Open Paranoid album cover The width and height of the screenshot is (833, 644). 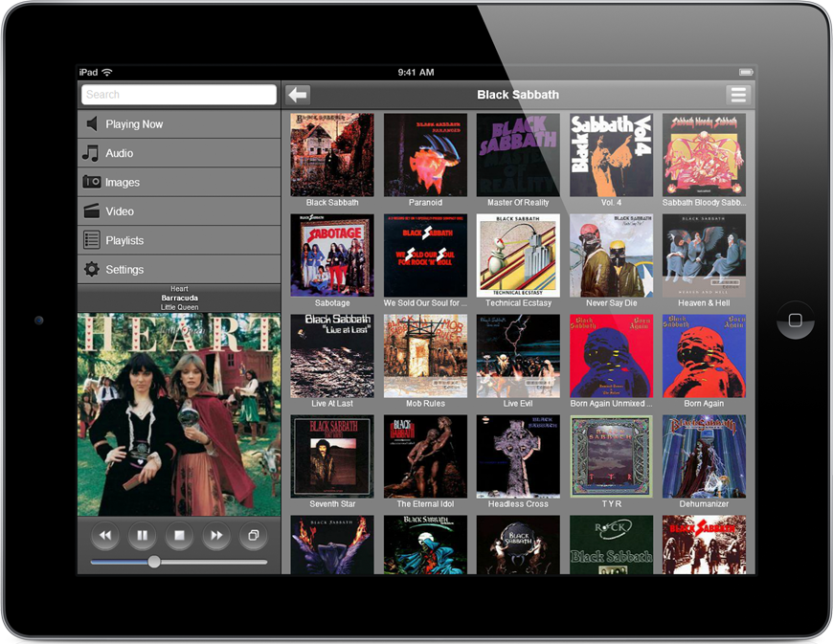click(425, 155)
